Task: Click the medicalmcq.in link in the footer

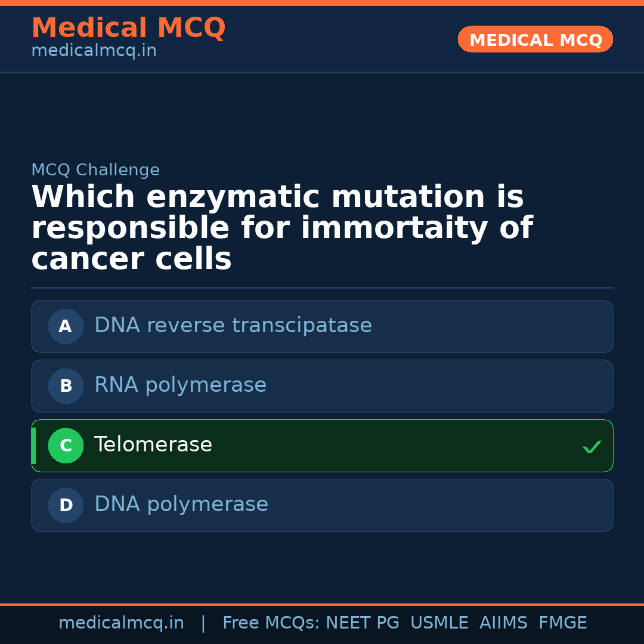Action: click(x=121, y=623)
